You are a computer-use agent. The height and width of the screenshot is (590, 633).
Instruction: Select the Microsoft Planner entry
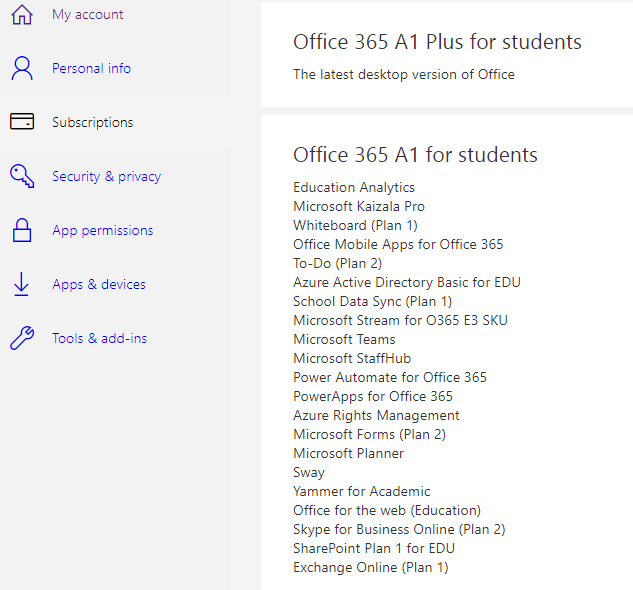(348, 453)
